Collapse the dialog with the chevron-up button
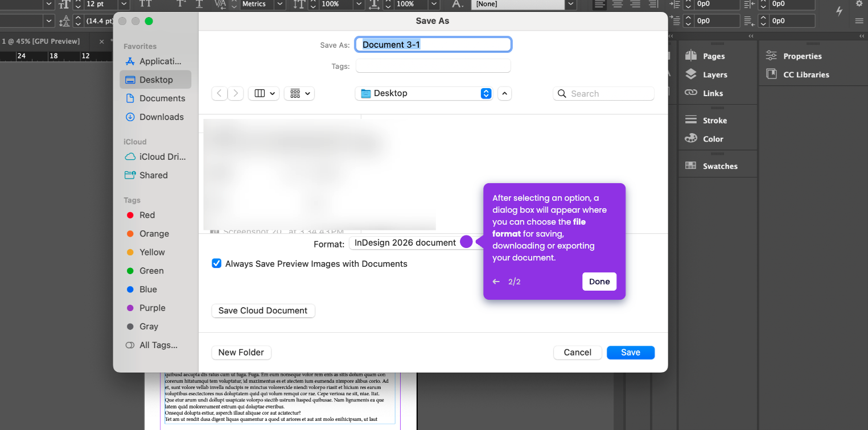Viewport: 868px width, 430px height. pyautogui.click(x=504, y=93)
